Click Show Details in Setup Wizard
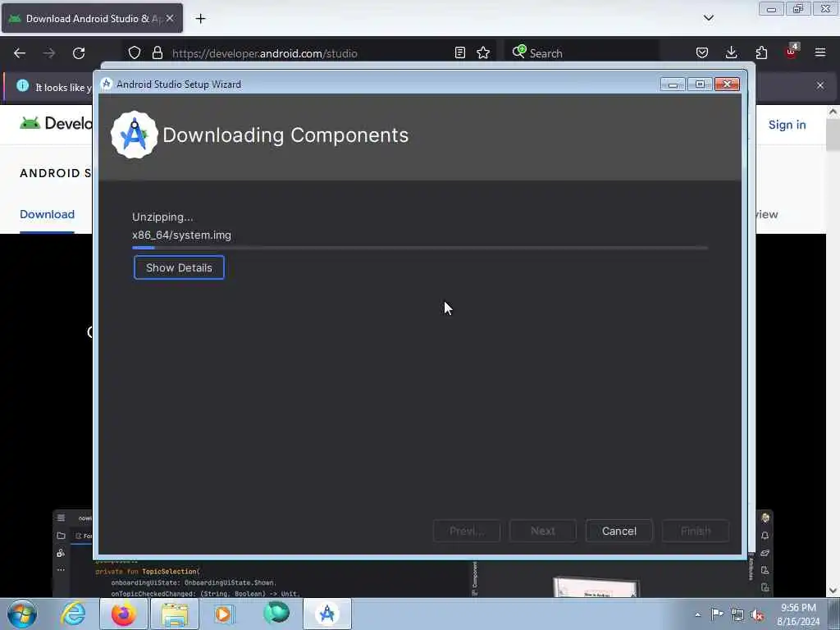This screenshot has height=630, width=840. (179, 267)
